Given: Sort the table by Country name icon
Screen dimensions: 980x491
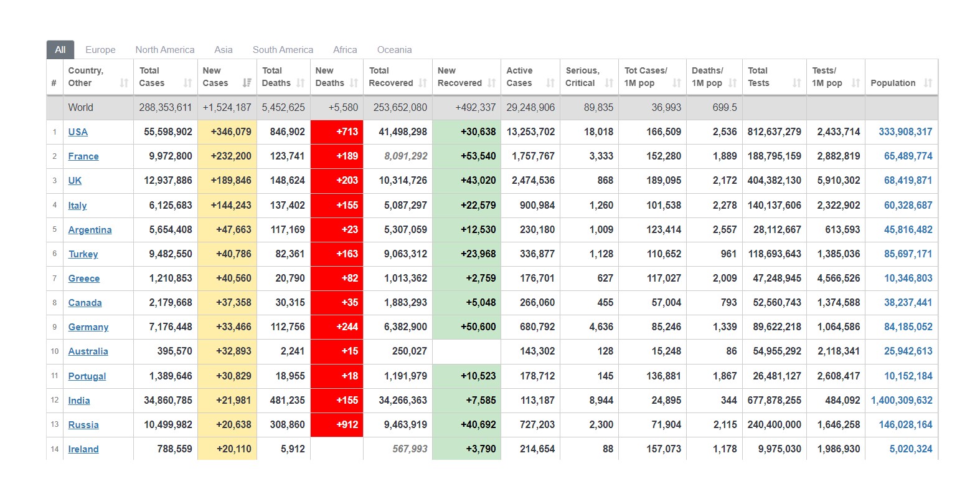Looking at the screenshot, I should [x=124, y=83].
